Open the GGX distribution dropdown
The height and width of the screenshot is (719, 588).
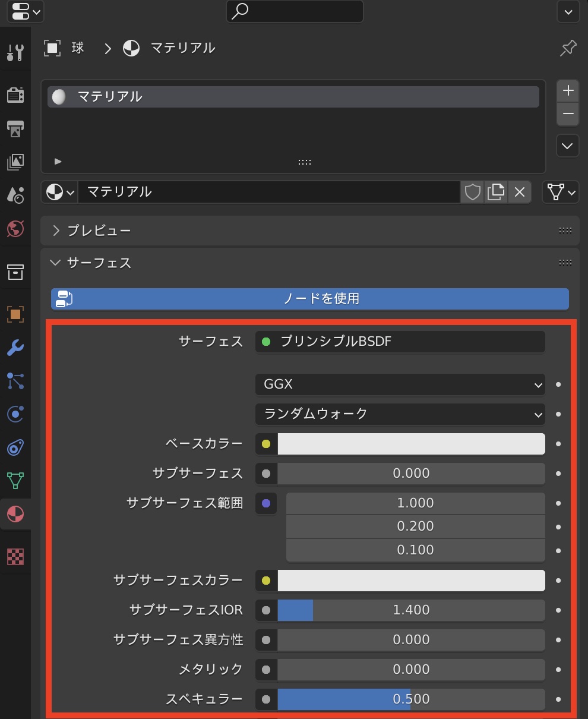(x=400, y=384)
